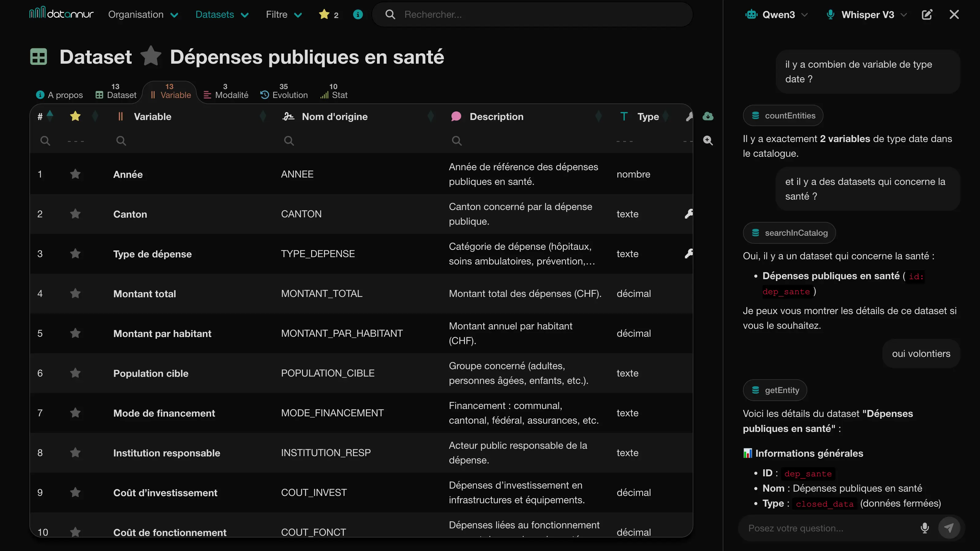Screen dimensions: 980x551
Task: Click the zoom magnifier beside the table
Action: click(x=708, y=140)
